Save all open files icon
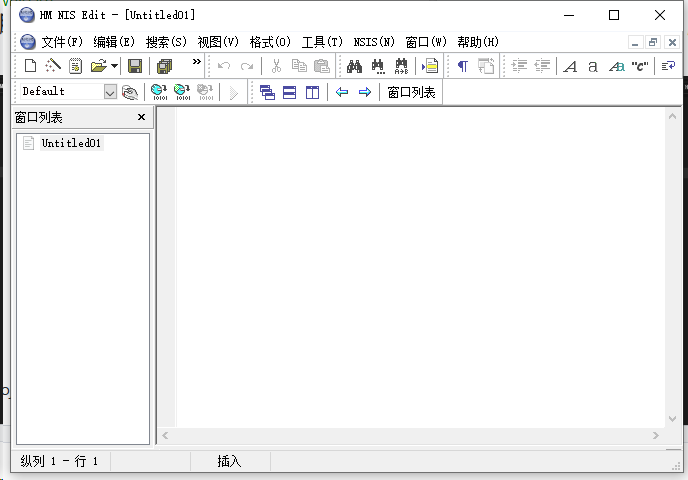 (165, 66)
